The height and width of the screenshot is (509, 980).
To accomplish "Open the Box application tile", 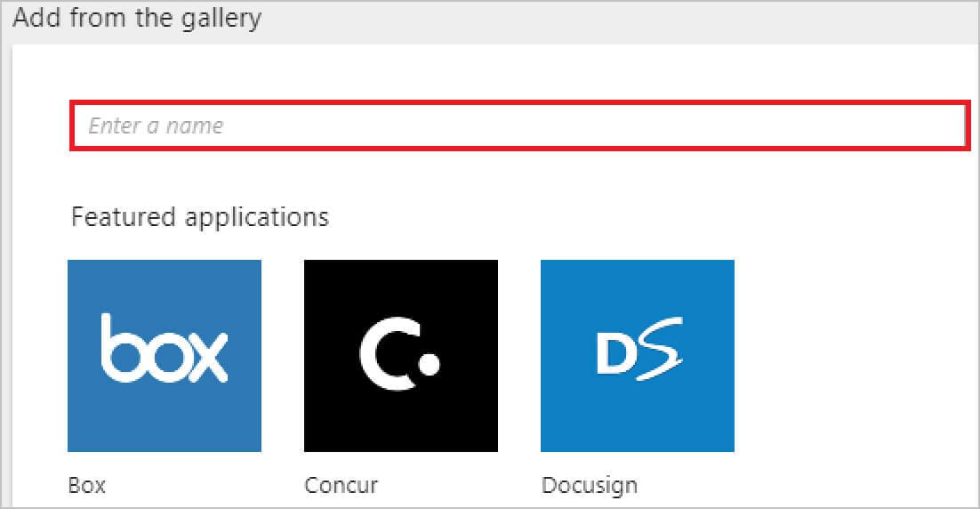I will [x=165, y=356].
